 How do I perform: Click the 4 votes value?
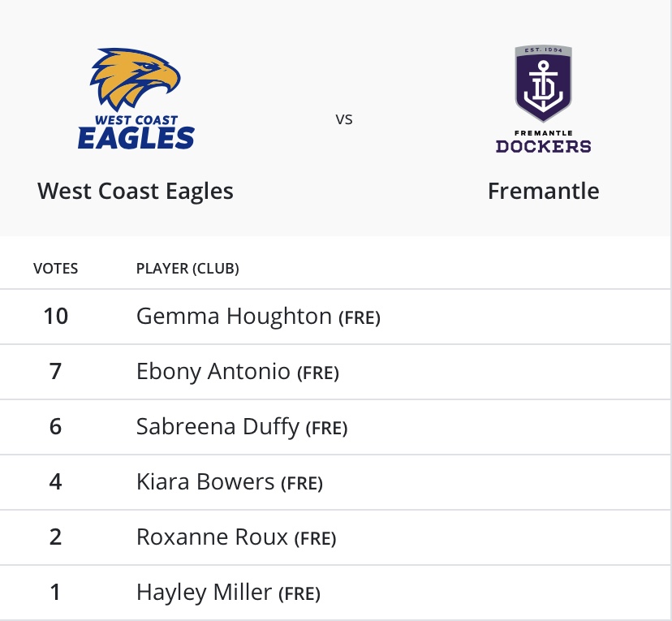(56, 482)
